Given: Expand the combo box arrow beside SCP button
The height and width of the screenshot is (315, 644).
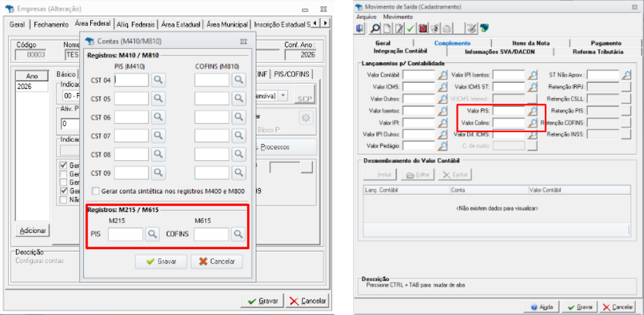Looking at the screenshot, I should tap(283, 95).
